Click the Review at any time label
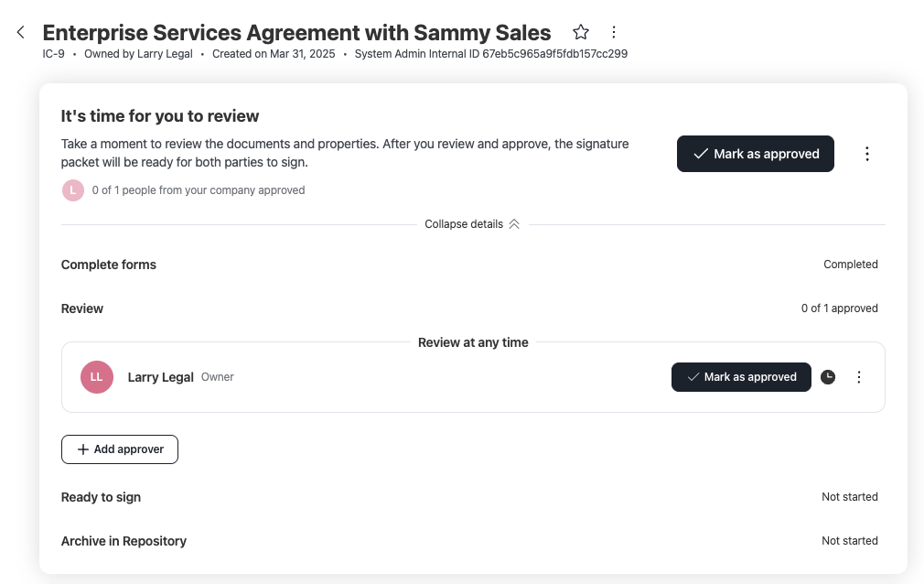 pos(473,342)
